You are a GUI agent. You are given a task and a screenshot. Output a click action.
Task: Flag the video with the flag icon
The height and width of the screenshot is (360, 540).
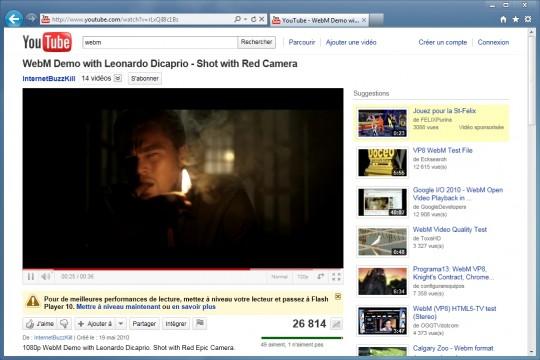(x=200, y=323)
